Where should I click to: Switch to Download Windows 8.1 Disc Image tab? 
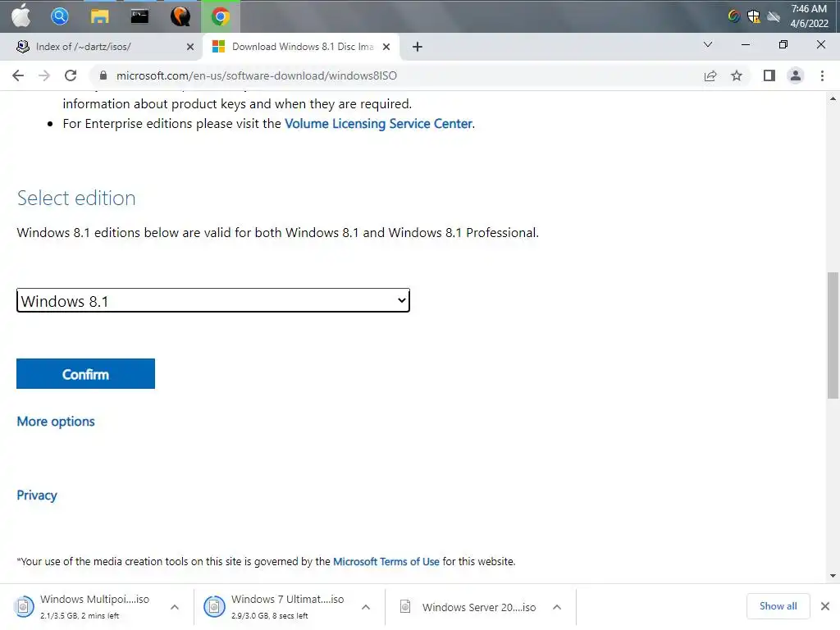[303, 47]
